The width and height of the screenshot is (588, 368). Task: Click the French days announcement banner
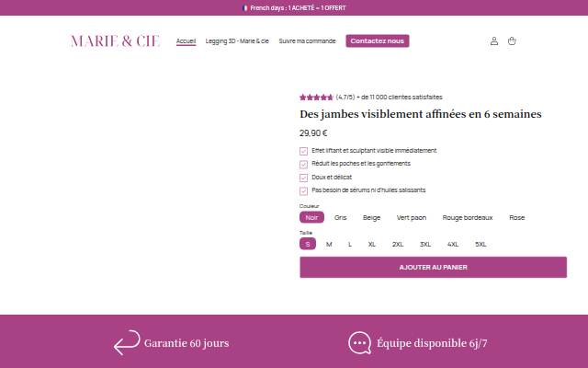click(x=294, y=8)
